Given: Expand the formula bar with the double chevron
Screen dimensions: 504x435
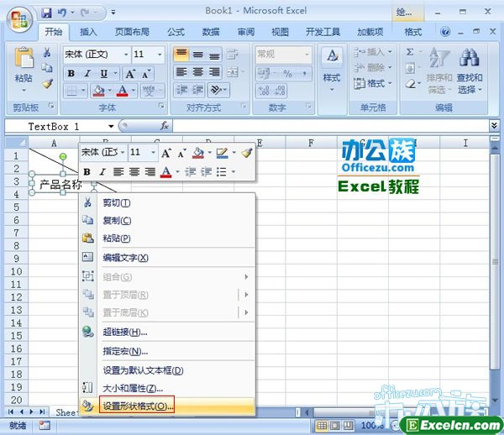Looking at the screenshot, I should 495,126.
